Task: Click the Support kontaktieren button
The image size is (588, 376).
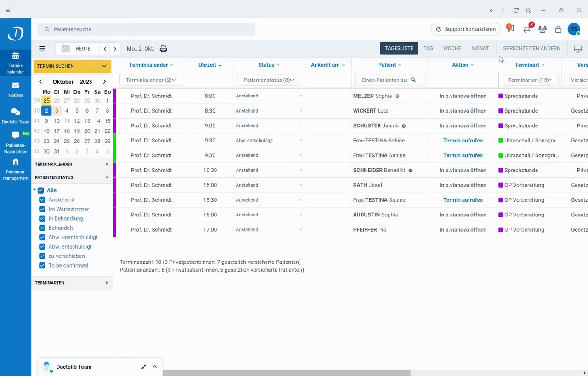Action: 465,29
